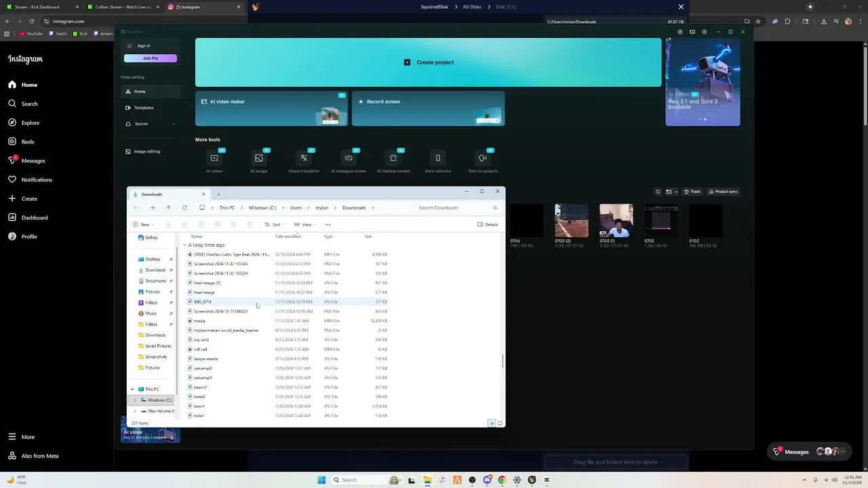Collapse the 'A long time ago' group
The height and width of the screenshot is (488, 868).
click(185, 245)
